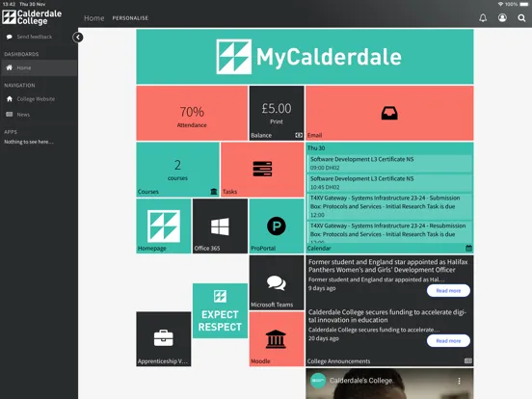Open the 2 courses tile
This screenshot has height=399, width=532.
click(177, 170)
